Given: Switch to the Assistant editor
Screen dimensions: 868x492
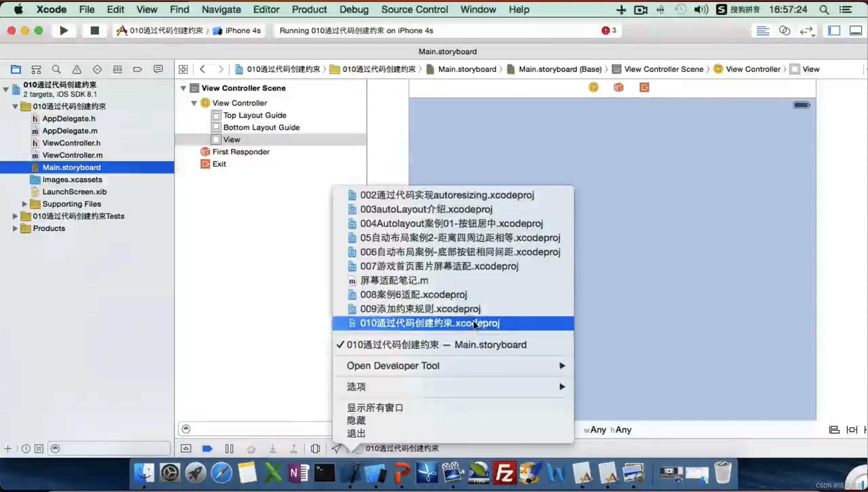Looking at the screenshot, I should (785, 31).
